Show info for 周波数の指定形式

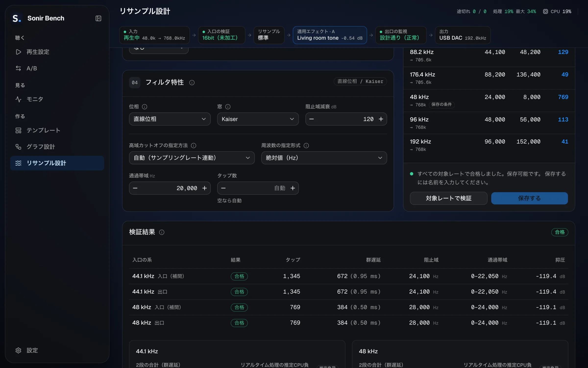[306, 145]
